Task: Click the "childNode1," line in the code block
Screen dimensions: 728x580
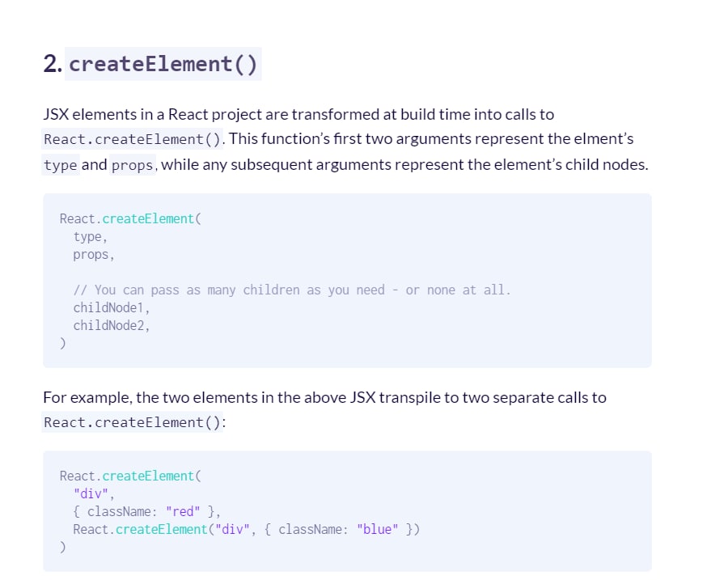Action: [112, 307]
